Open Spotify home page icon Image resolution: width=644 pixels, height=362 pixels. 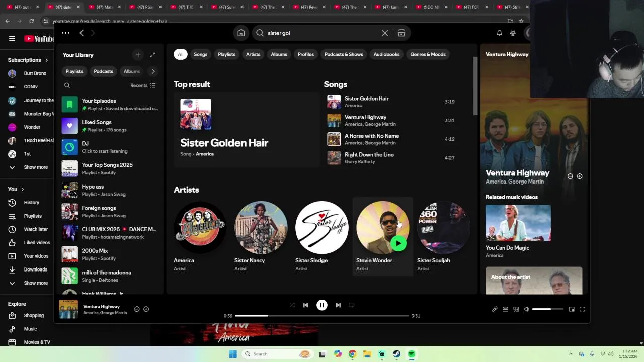(x=241, y=33)
